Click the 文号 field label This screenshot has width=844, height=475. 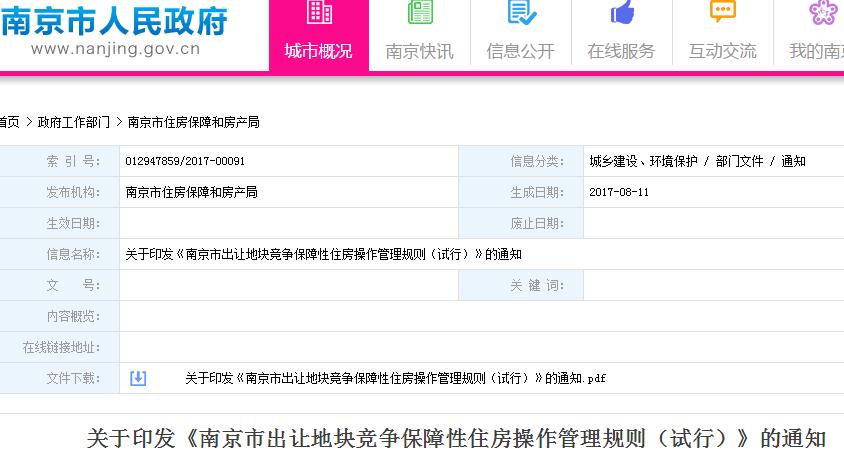click(x=73, y=285)
